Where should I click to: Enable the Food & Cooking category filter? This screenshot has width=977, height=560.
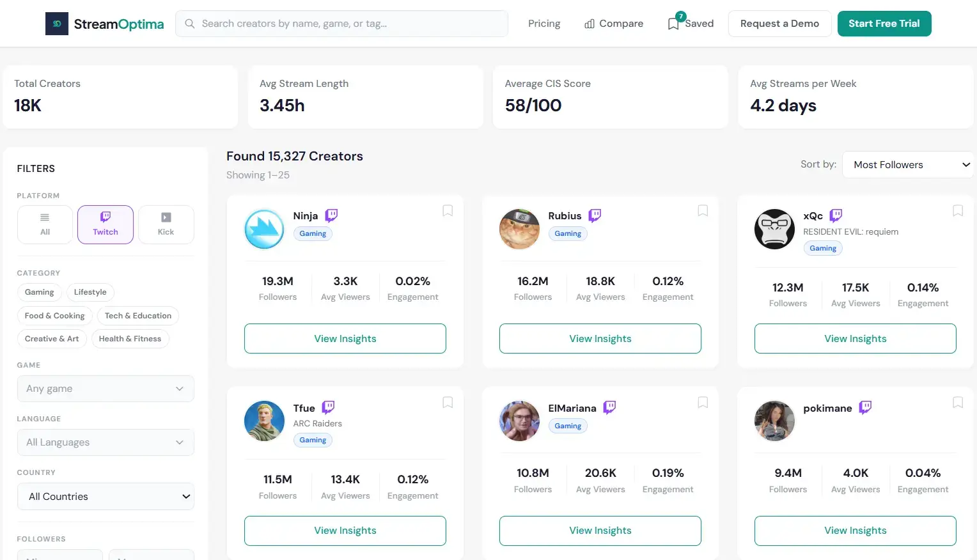(x=54, y=315)
